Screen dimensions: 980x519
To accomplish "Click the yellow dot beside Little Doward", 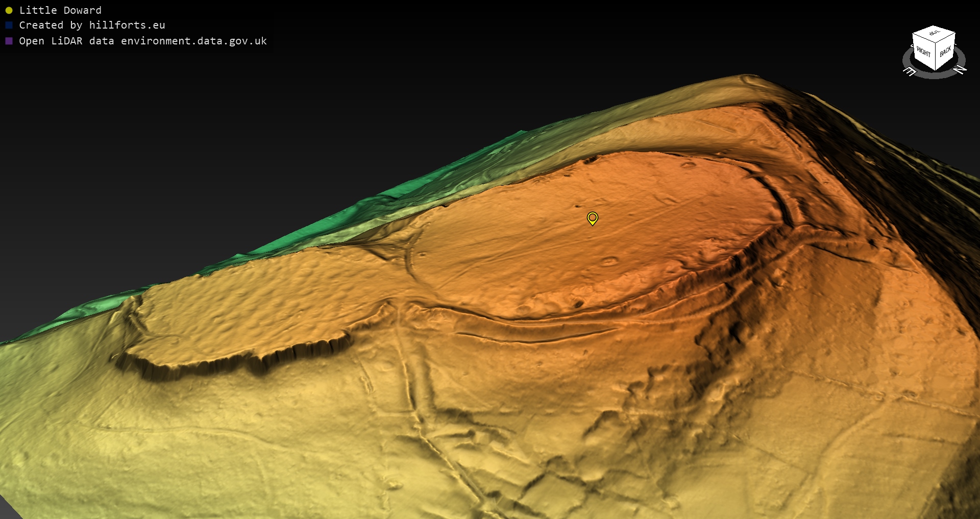I will (9, 10).
